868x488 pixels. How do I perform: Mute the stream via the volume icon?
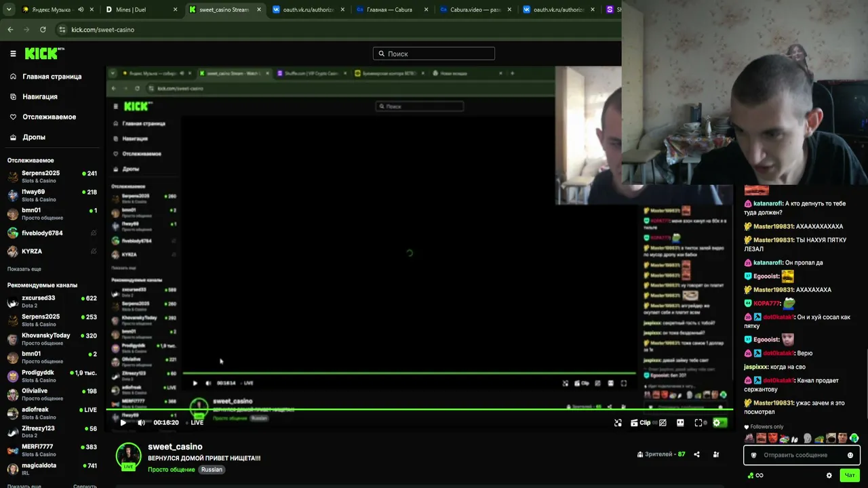(141, 422)
